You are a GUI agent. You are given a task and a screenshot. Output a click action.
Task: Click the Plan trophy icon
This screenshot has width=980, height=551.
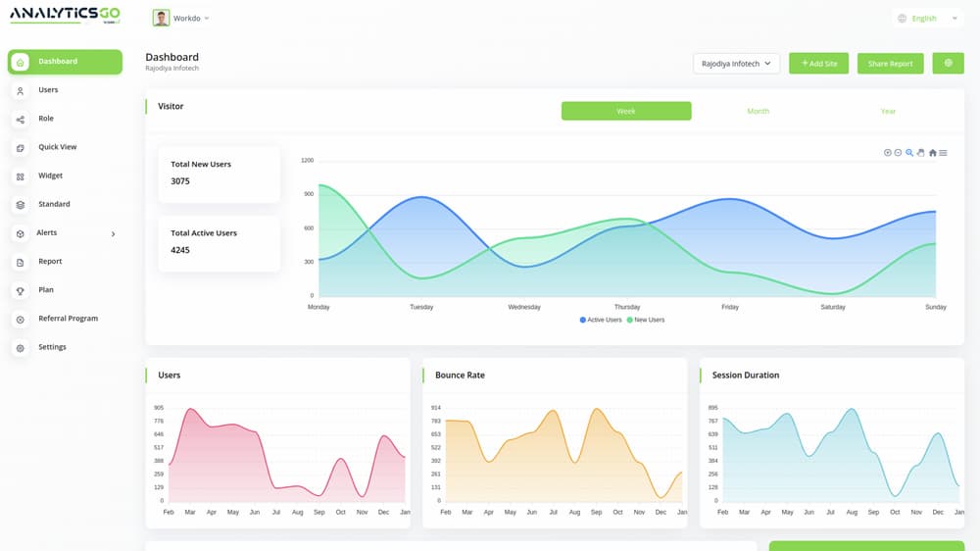tap(20, 291)
